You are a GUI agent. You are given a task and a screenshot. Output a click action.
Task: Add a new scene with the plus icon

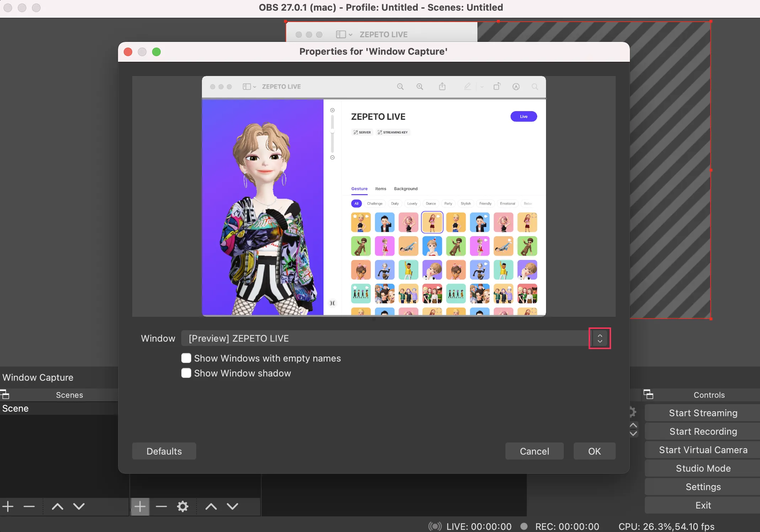[8, 506]
